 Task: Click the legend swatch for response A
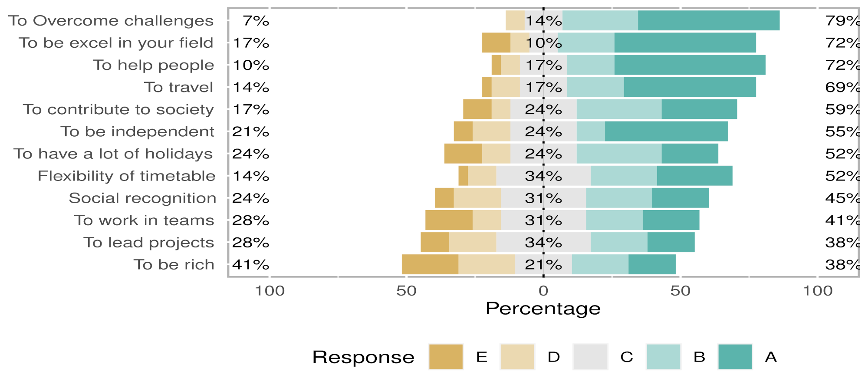tap(735, 357)
